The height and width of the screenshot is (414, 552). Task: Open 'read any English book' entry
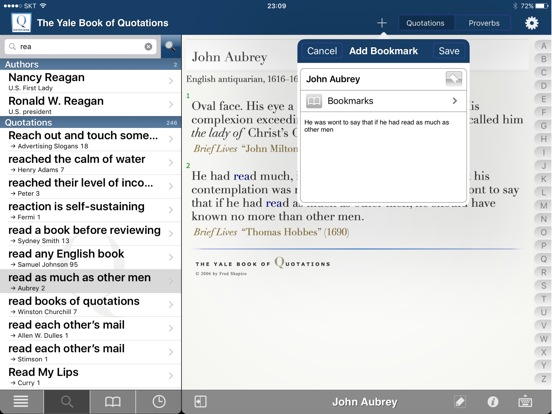point(90,258)
